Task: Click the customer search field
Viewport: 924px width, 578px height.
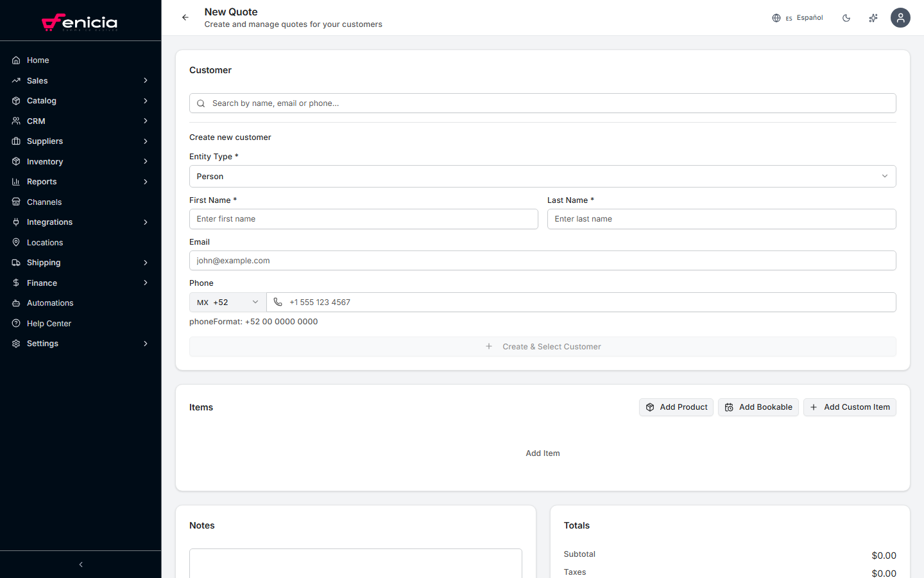Action: coord(542,103)
